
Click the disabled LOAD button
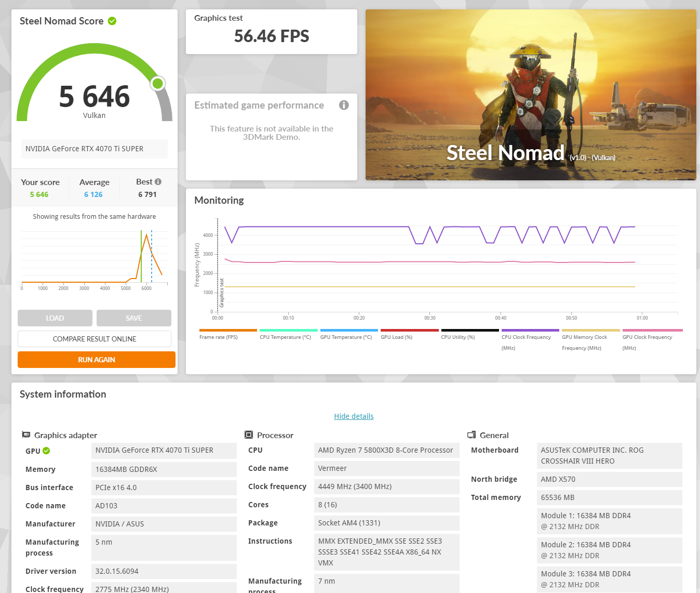tap(55, 318)
